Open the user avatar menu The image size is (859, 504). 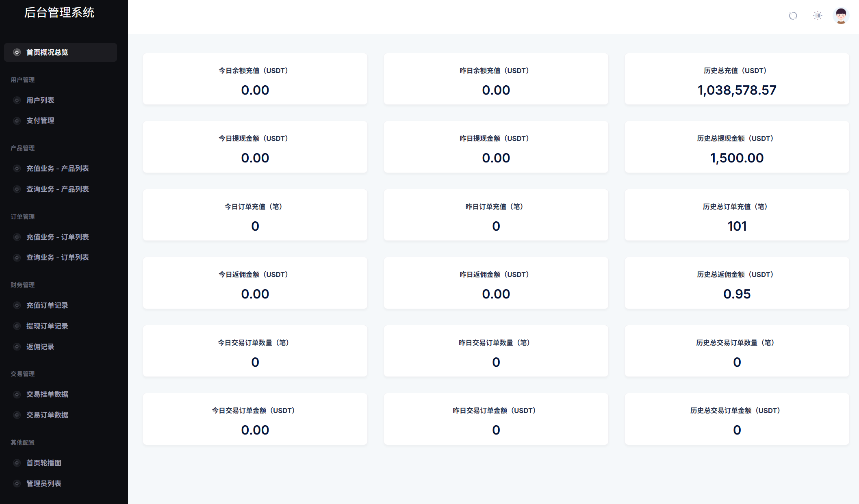(841, 16)
